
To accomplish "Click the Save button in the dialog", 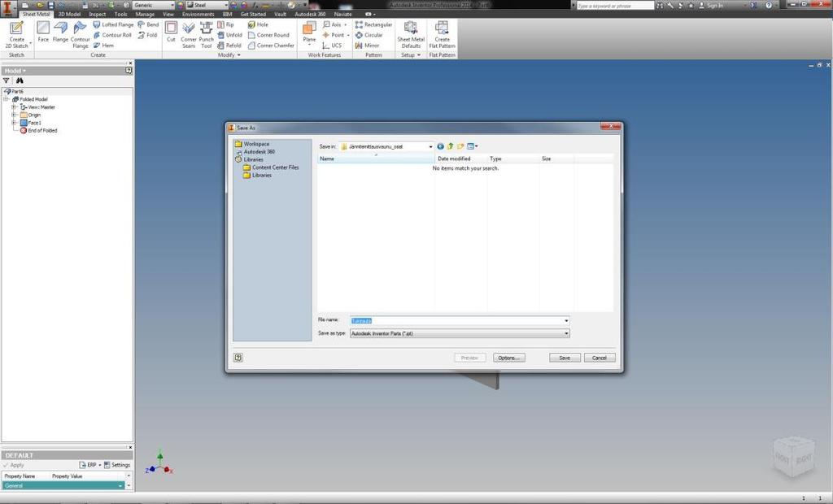I will click(565, 358).
